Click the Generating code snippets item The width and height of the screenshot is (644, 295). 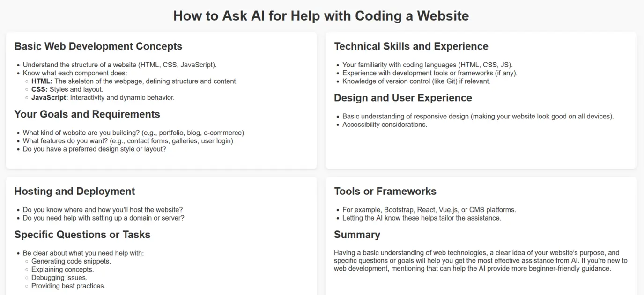(x=71, y=261)
